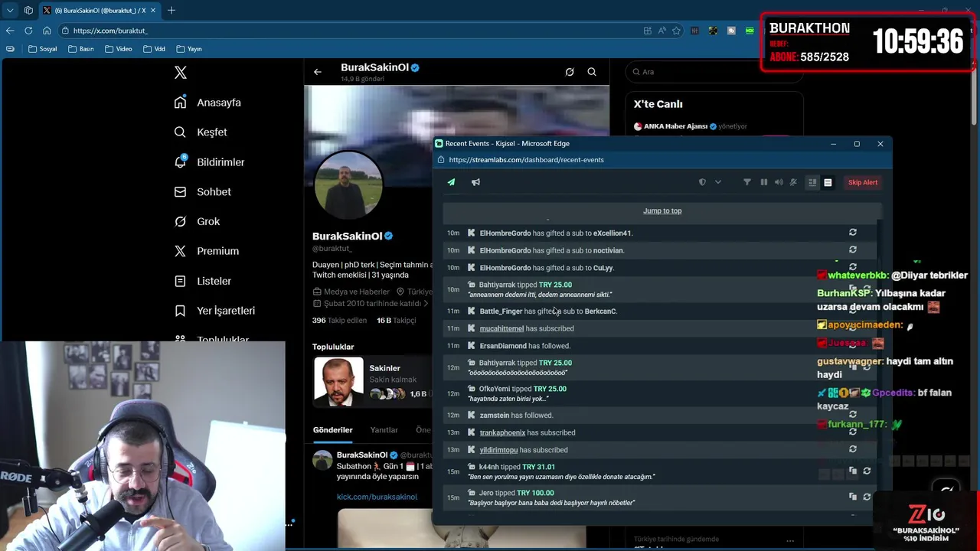This screenshot has width=980, height=551.
Task: Open Anasayfa home in X sidebar
Action: click(208, 103)
